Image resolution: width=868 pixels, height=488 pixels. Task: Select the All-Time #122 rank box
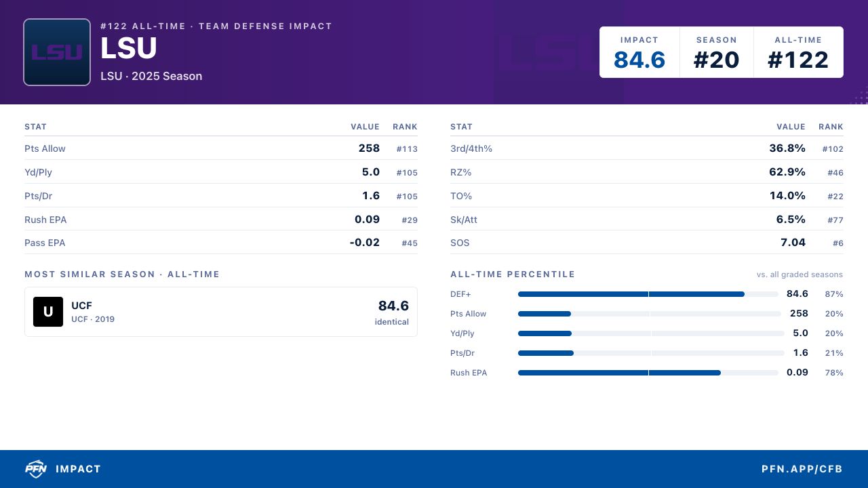[798, 52]
